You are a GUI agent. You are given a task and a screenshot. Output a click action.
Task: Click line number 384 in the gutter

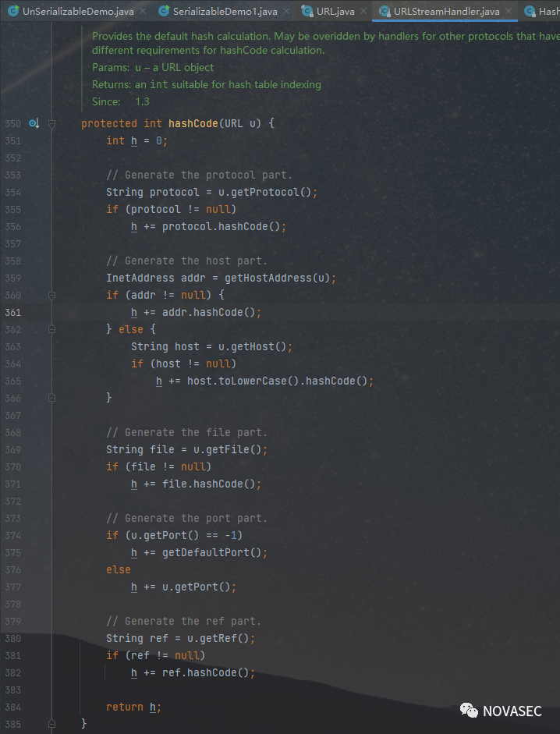pos(13,707)
